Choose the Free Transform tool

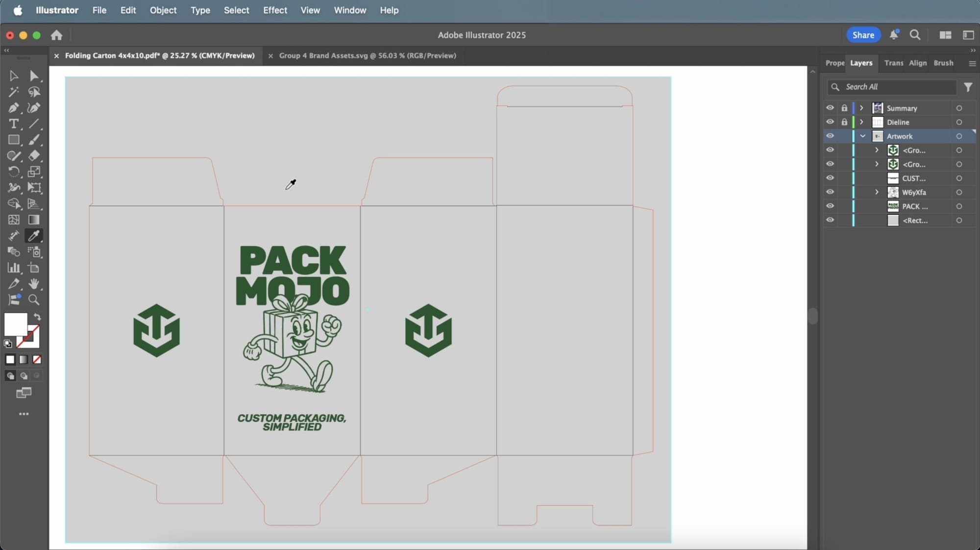[34, 188]
